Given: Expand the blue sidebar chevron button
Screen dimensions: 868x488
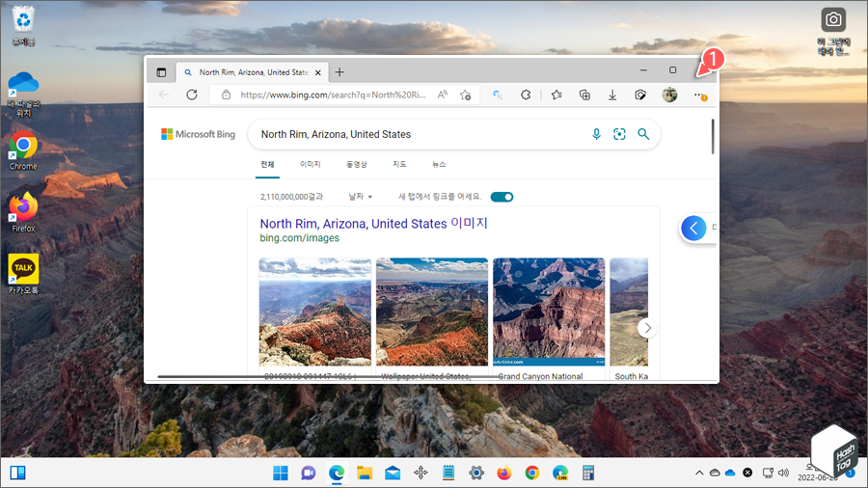Looking at the screenshot, I should pos(693,228).
